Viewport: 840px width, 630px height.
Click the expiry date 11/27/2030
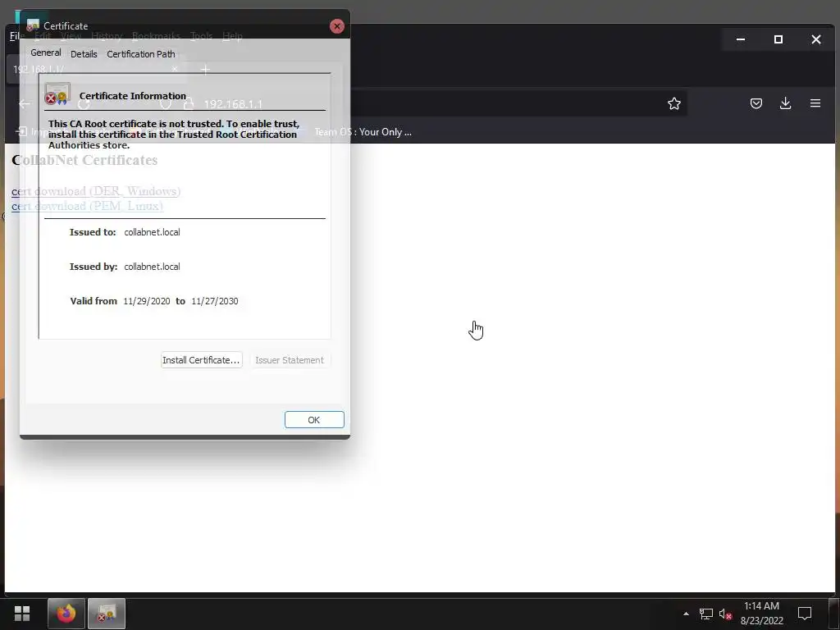[215, 301]
